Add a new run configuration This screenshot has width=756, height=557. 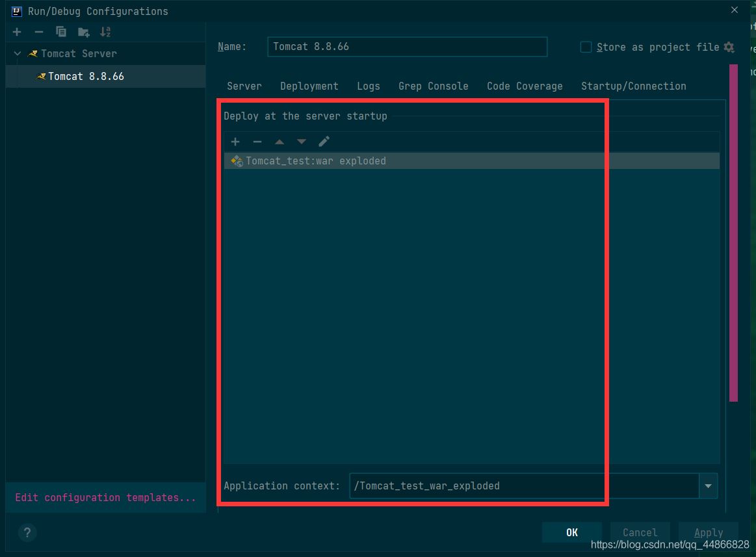(x=17, y=32)
